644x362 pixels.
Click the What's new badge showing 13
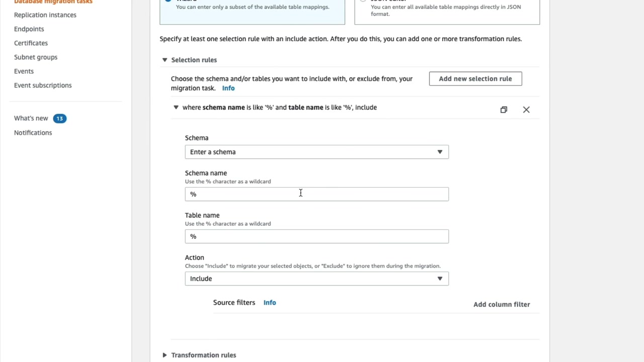pyautogui.click(x=59, y=118)
